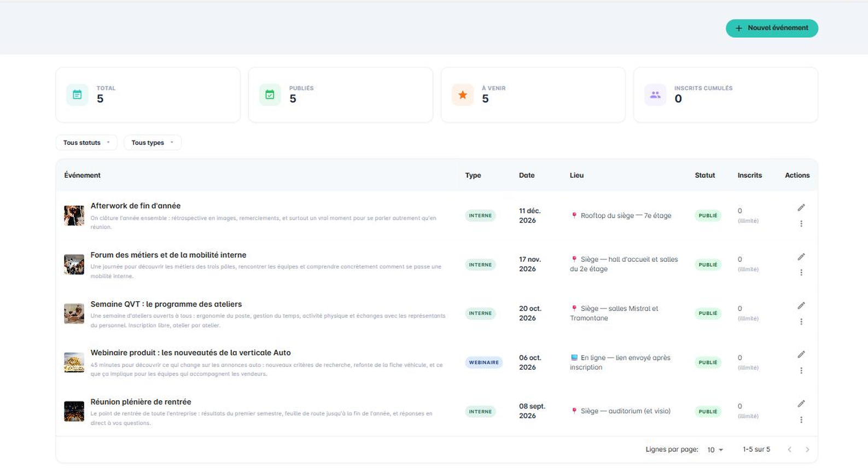Go to next page arrow
This screenshot has width=868, height=468.
click(x=807, y=449)
